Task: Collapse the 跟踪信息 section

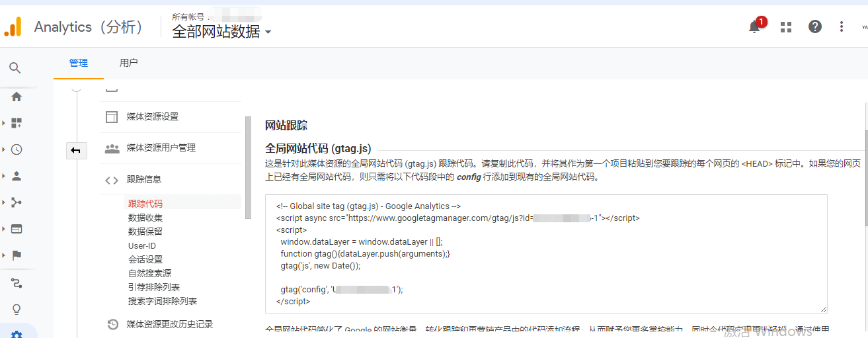Action: [143, 179]
